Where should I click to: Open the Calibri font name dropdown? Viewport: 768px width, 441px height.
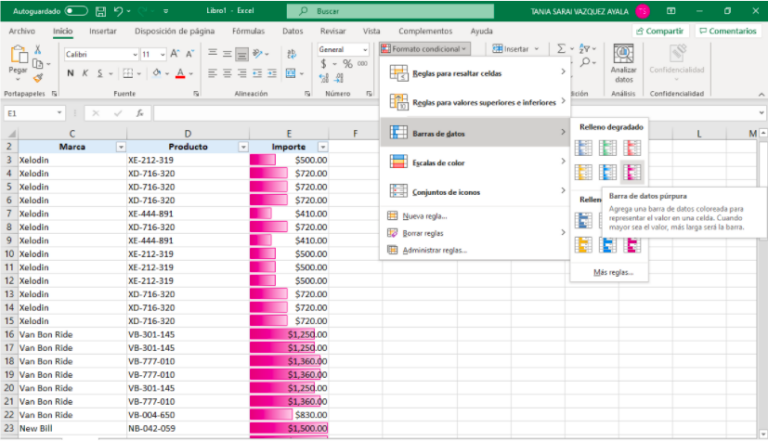pos(135,54)
